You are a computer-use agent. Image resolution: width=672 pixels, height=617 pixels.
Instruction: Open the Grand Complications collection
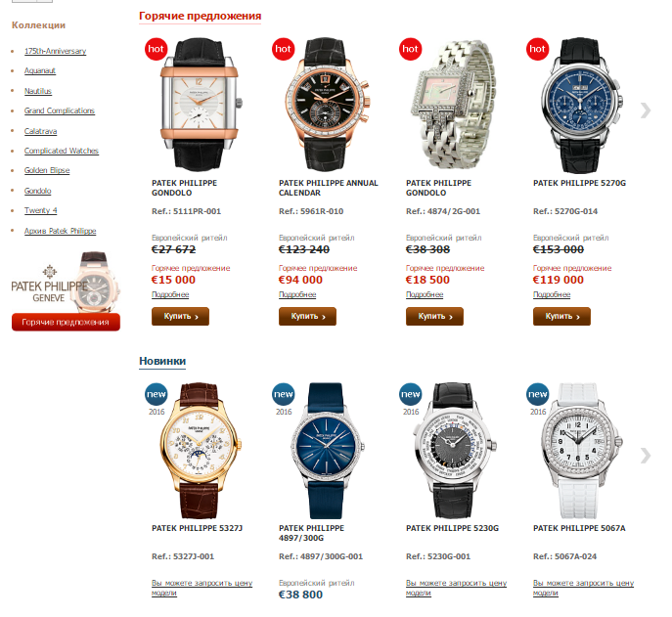coord(59,110)
